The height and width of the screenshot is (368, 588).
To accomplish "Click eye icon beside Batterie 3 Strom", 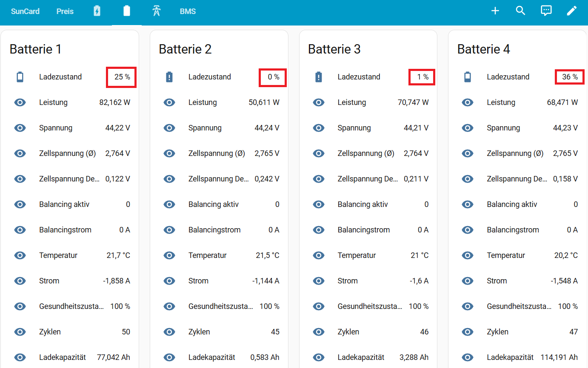I will (x=319, y=281).
